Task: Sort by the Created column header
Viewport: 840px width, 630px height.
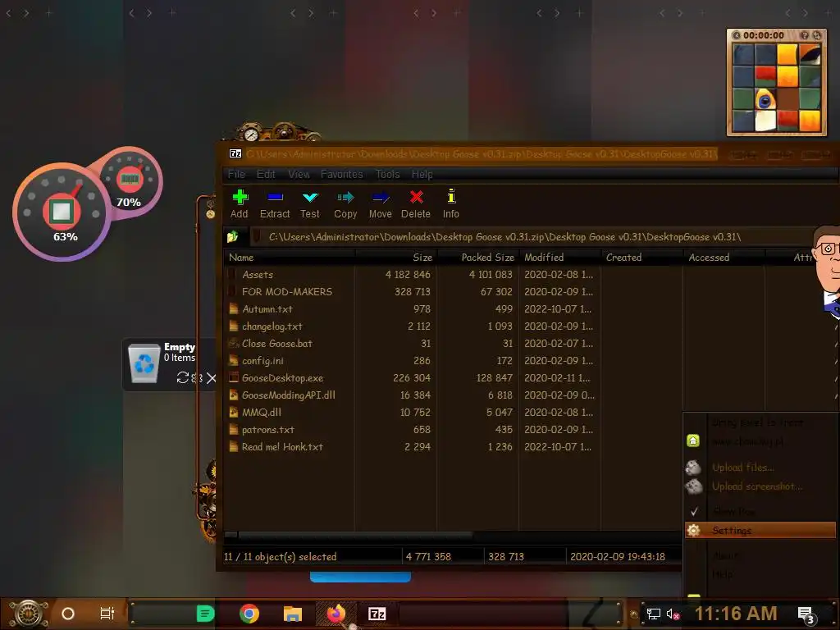Action: click(641, 257)
